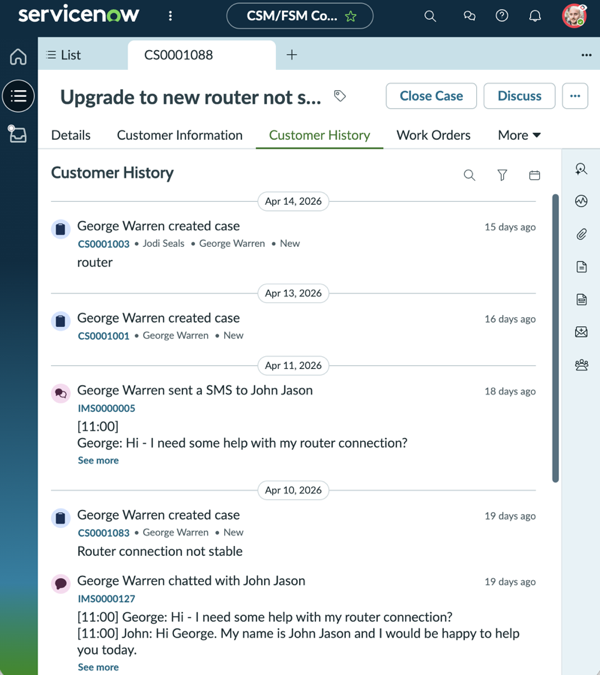
Task: Click the Discuss button
Action: (x=520, y=96)
